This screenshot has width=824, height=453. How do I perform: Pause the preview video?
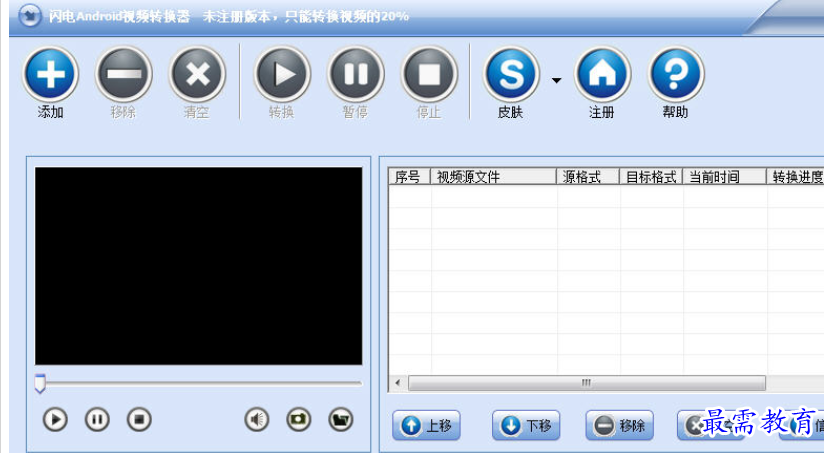pyautogui.click(x=97, y=419)
